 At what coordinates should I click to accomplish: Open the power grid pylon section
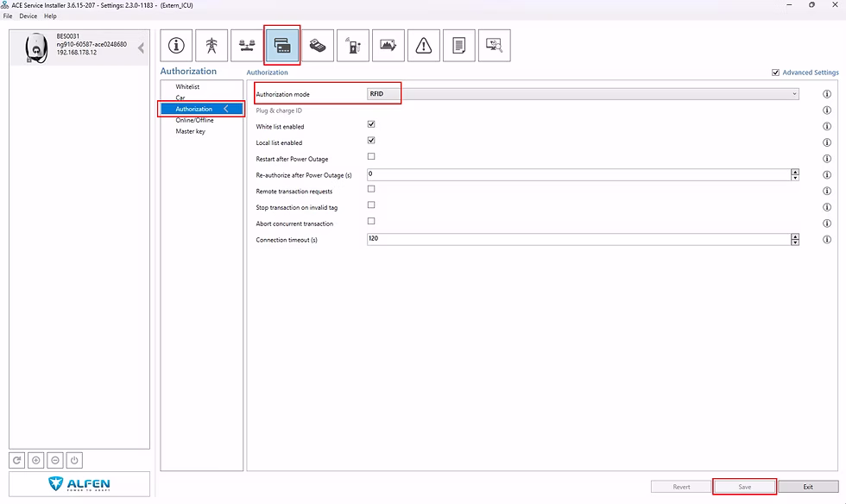(x=211, y=46)
